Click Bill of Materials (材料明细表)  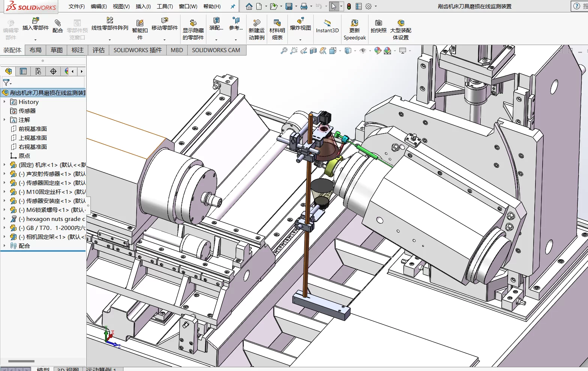tap(277, 30)
